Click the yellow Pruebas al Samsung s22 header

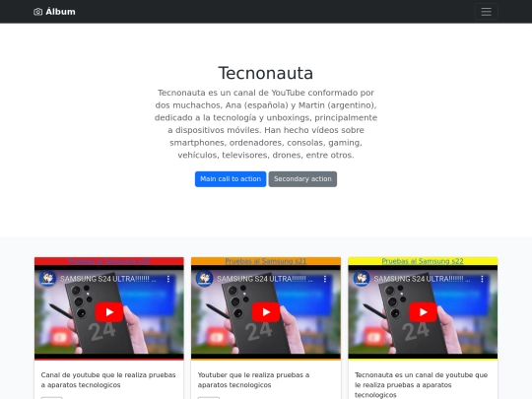pyautogui.click(x=423, y=261)
